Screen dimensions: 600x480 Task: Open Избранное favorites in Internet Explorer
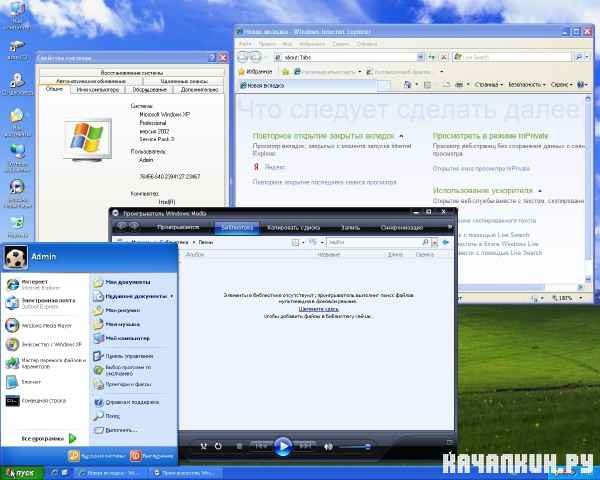pos(255,72)
